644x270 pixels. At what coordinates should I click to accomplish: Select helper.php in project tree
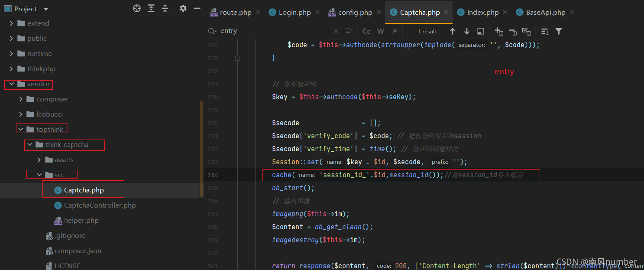click(x=81, y=221)
